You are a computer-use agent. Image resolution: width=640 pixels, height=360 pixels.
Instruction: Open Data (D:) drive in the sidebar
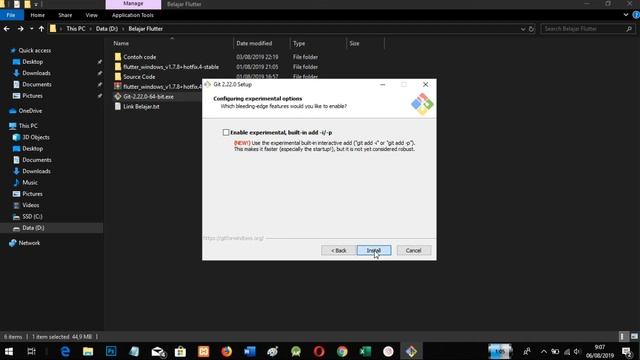[x=33, y=228]
